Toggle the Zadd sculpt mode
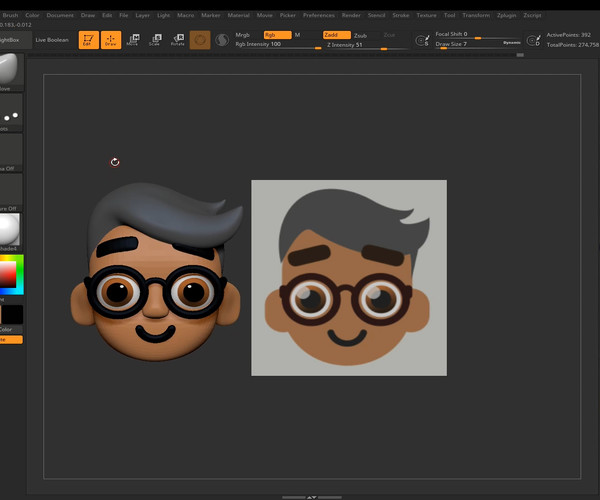Image resolution: width=600 pixels, height=500 pixels. [x=335, y=34]
